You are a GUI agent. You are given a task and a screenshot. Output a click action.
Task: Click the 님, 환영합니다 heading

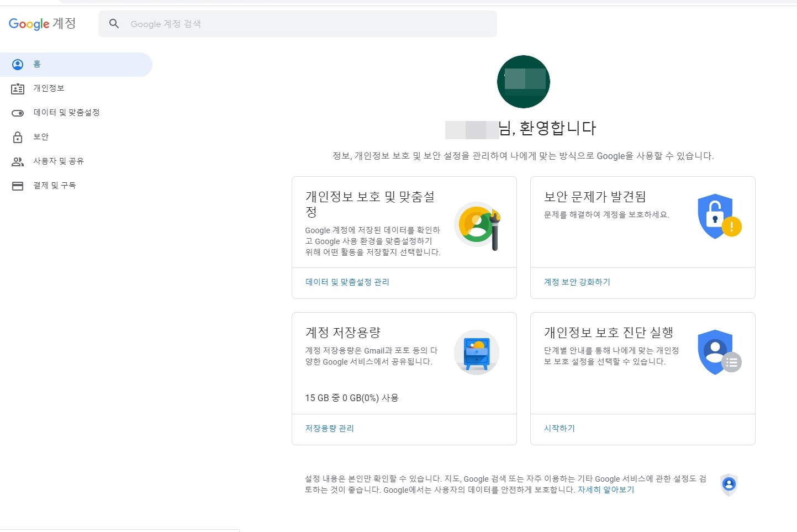point(547,129)
